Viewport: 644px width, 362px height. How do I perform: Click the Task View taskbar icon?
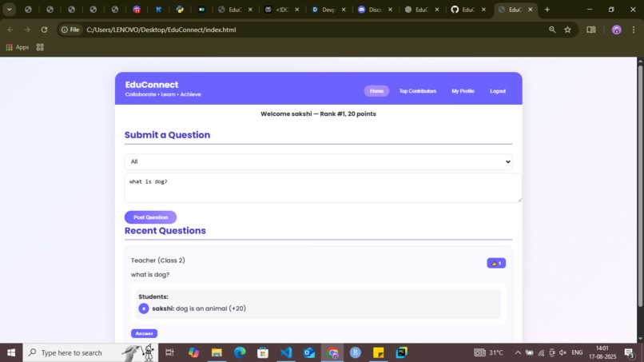click(x=169, y=352)
